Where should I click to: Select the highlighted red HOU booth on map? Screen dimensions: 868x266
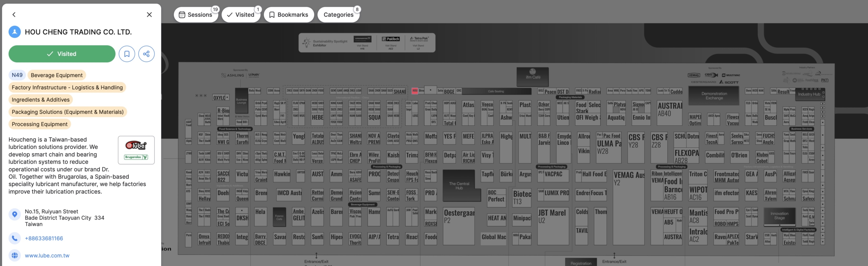point(415,91)
